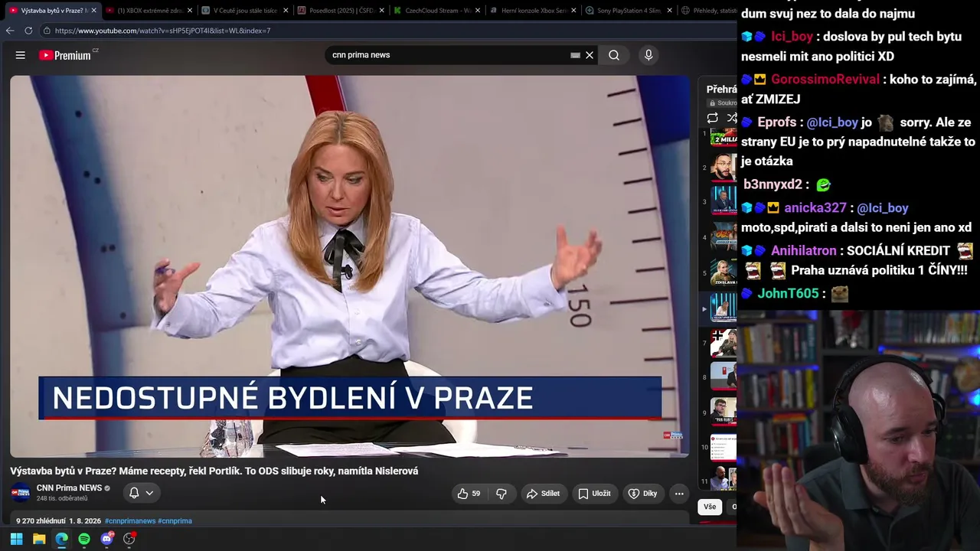Open the YouTube hamburger guide menu

(21, 55)
